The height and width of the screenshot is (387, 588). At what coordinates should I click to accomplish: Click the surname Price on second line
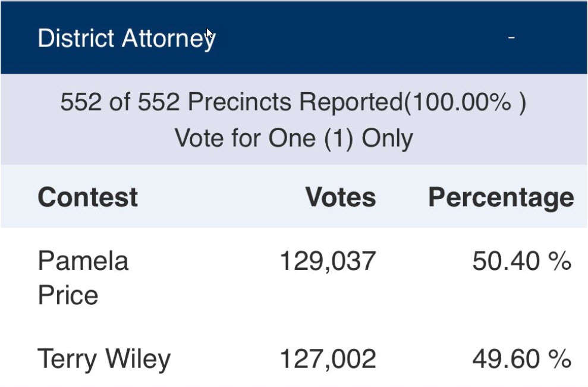pos(68,295)
